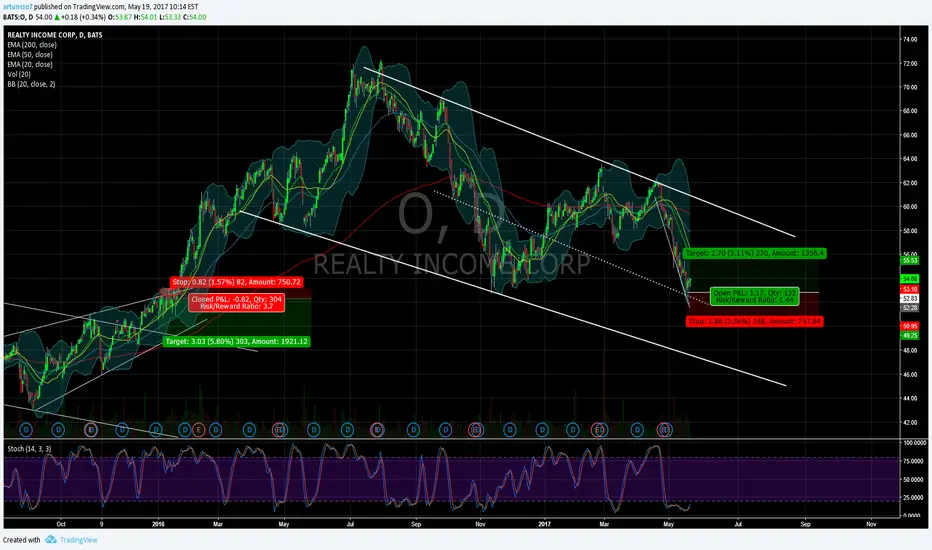
Task: Click the Open P&L 1.17 position box
Action: pos(755,296)
